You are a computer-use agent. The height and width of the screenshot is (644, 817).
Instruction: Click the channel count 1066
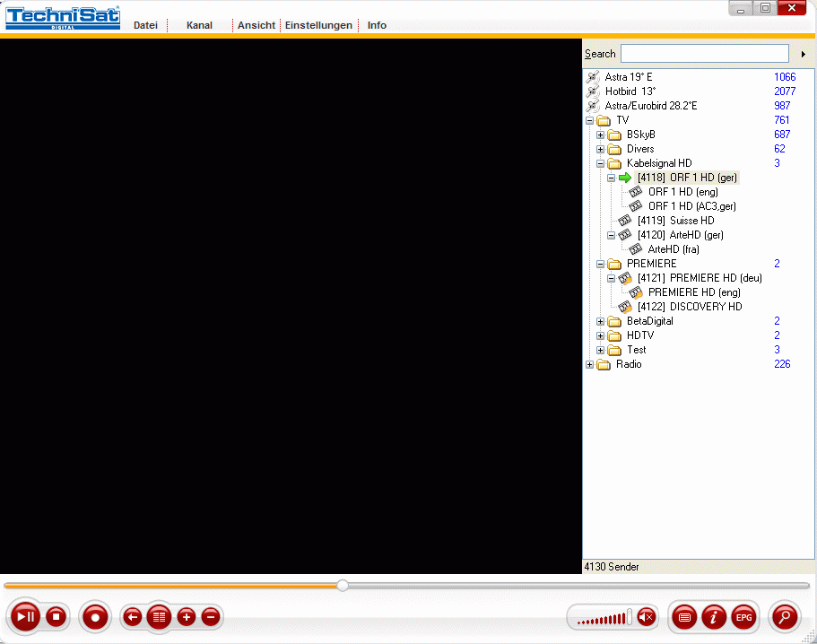[x=785, y=77]
